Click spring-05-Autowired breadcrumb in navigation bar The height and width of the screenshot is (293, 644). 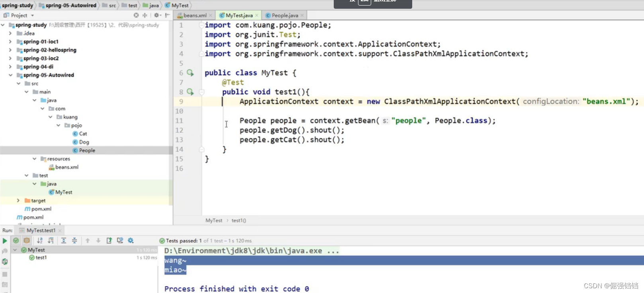pos(68,5)
